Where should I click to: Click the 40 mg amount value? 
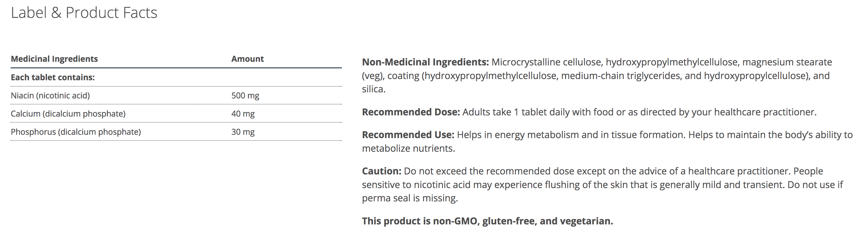point(243,114)
